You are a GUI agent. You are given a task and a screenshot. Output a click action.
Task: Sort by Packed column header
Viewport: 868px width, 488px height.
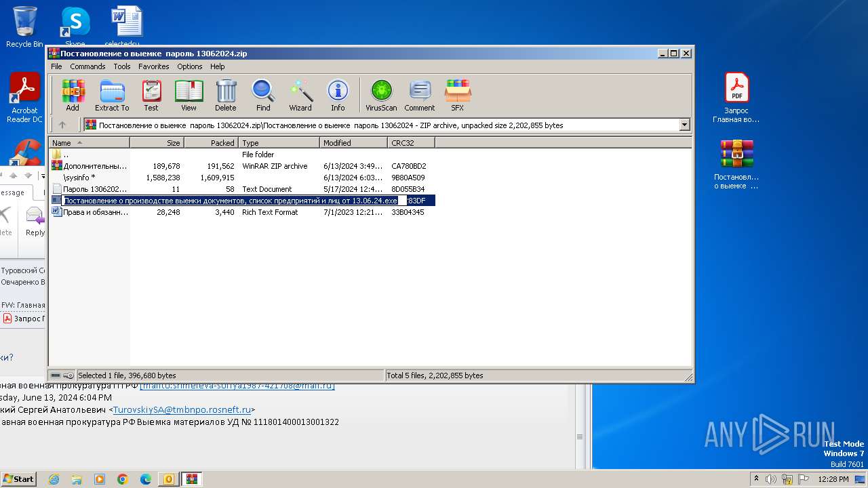211,143
